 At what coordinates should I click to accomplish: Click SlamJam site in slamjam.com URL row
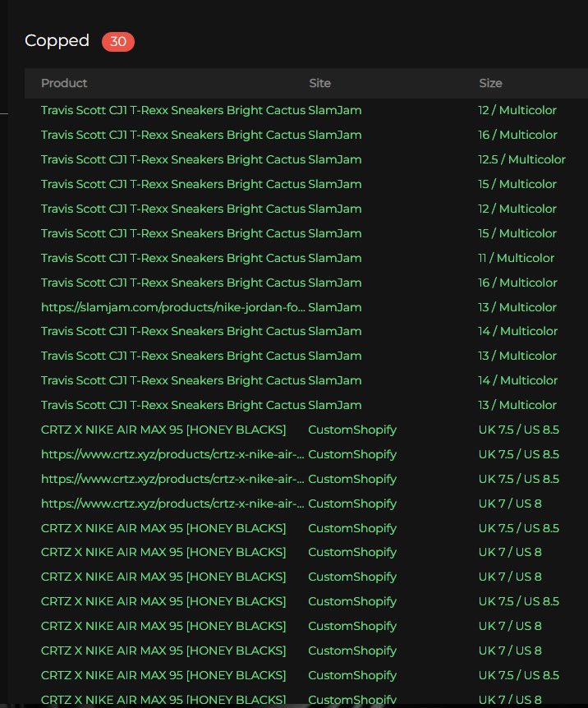[x=334, y=307]
